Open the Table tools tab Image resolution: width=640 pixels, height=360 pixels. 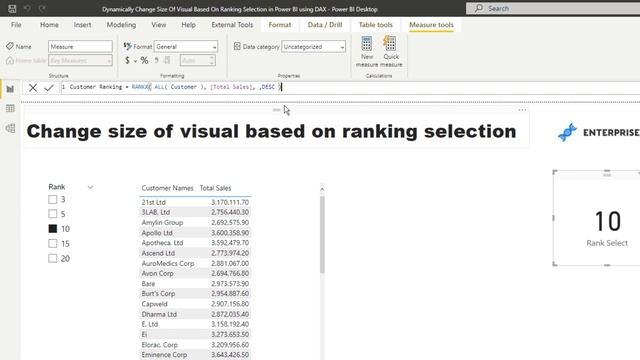tap(376, 25)
